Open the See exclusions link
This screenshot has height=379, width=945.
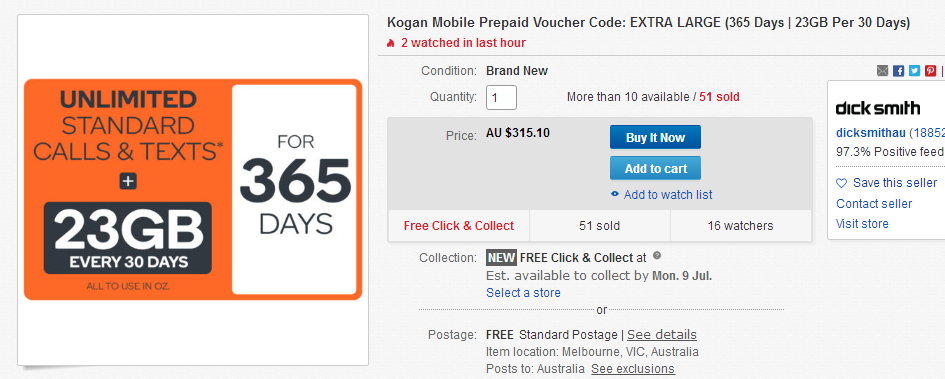pos(633,368)
